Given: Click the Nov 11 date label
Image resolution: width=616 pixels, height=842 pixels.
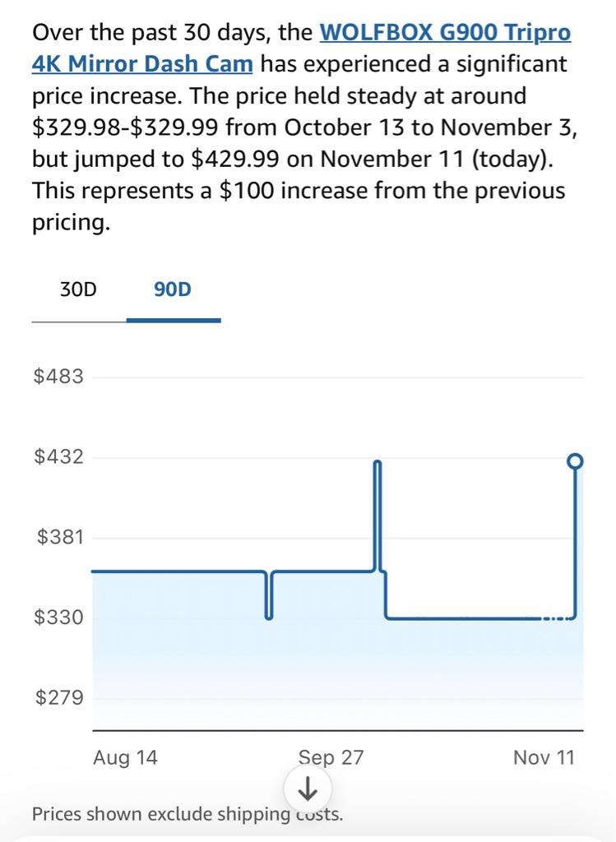Looking at the screenshot, I should point(544,757).
